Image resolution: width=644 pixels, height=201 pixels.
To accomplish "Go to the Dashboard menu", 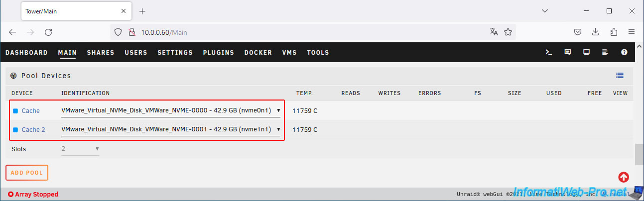I will pos(26,53).
